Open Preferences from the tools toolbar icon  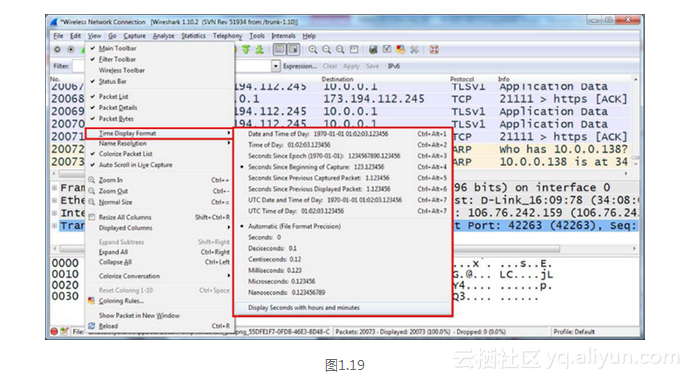click(x=414, y=49)
